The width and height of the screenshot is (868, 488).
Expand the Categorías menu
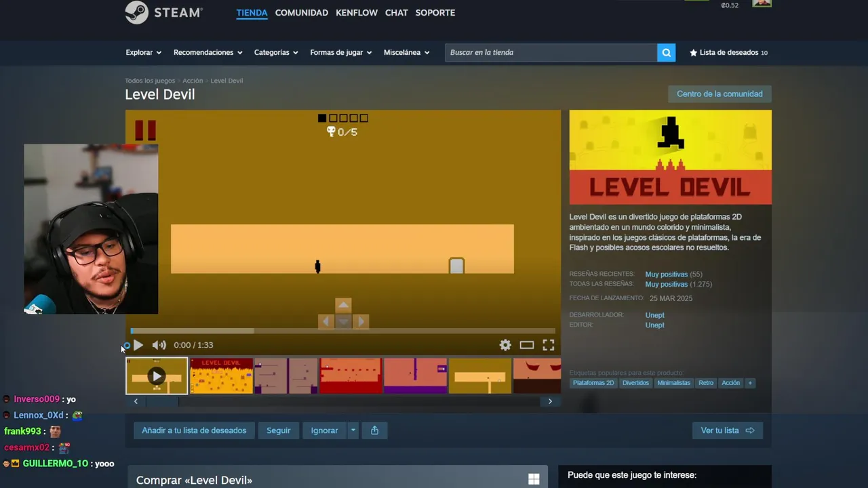276,52
